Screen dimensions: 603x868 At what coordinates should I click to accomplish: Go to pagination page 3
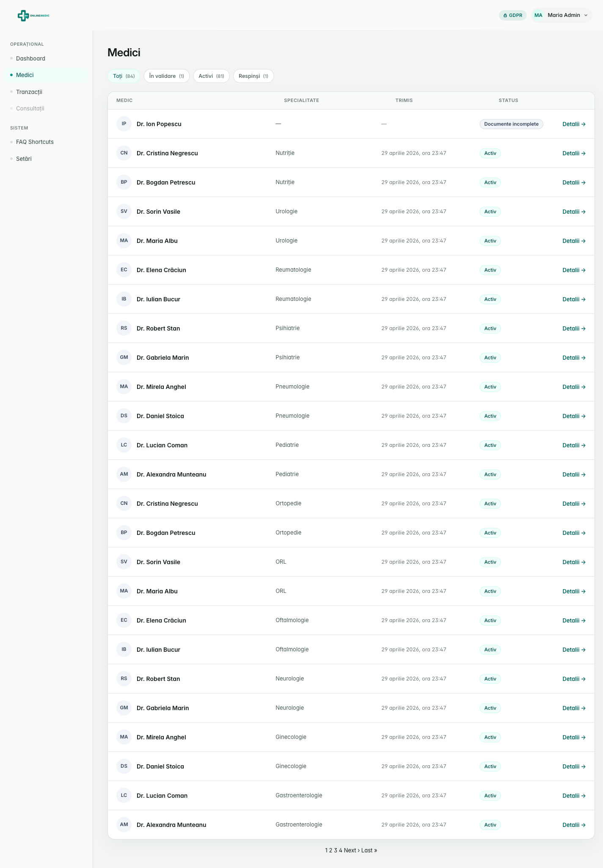click(336, 850)
